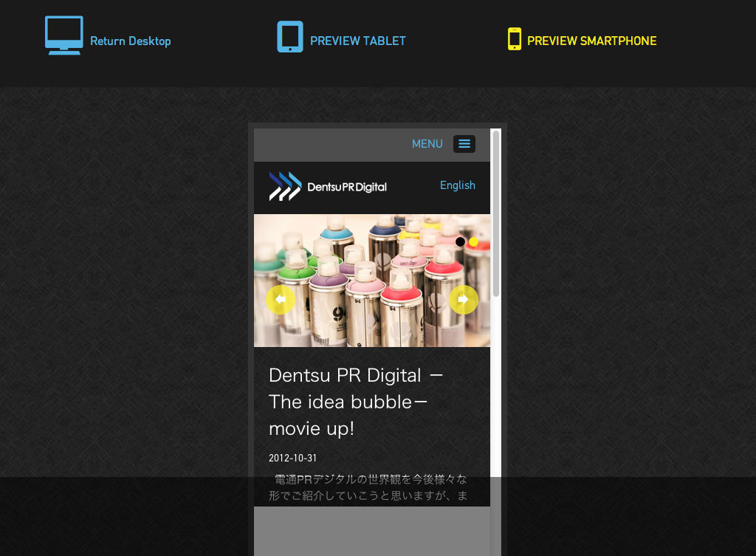Viewport: 756px width, 556px height.
Task: Click the Return Desktop link
Action: click(130, 41)
